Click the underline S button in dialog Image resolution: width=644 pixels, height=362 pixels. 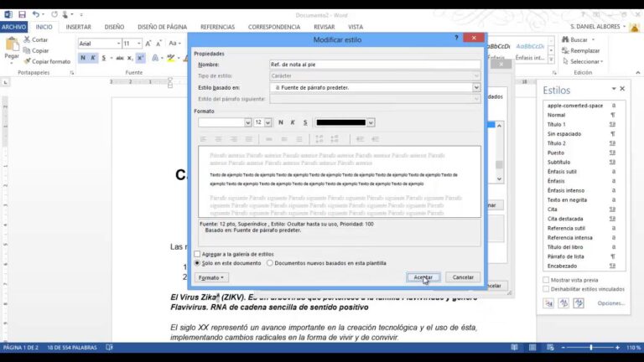pyautogui.click(x=305, y=122)
